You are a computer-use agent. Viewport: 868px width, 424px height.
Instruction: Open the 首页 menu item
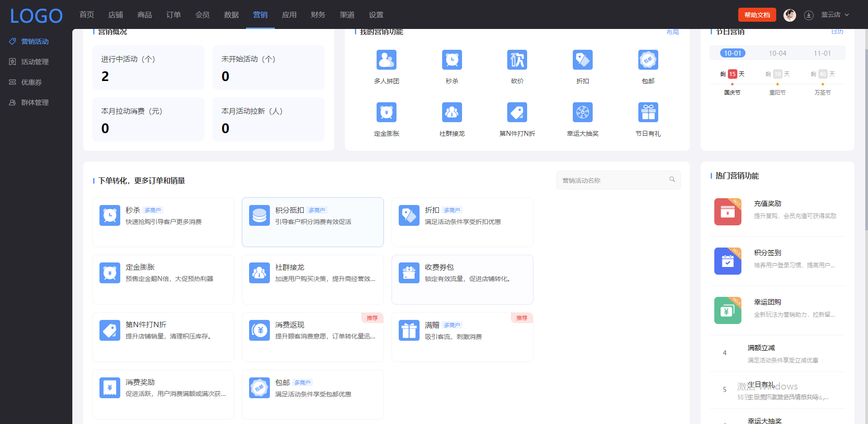pyautogui.click(x=87, y=15)
